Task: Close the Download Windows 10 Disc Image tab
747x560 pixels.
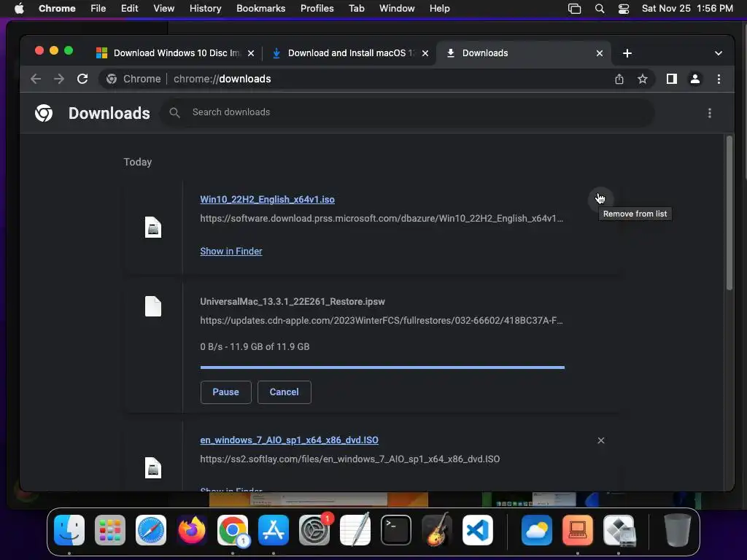Action: point(251,53)
